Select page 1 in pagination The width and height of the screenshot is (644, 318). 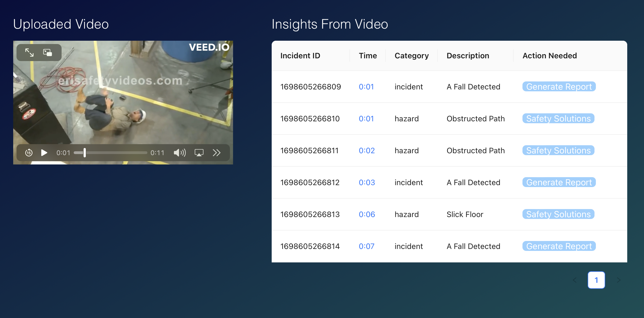point(596,280)
